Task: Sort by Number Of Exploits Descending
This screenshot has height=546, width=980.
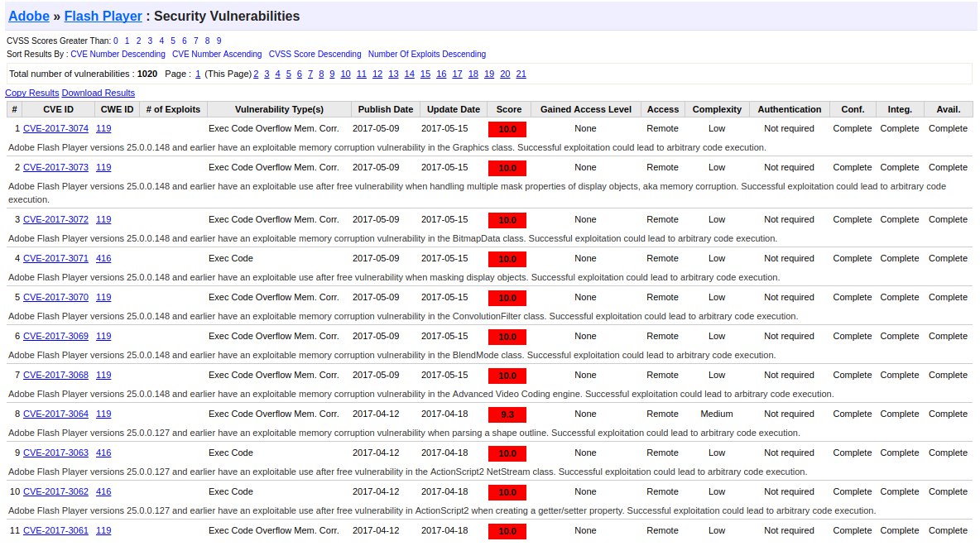Action: 427,55
